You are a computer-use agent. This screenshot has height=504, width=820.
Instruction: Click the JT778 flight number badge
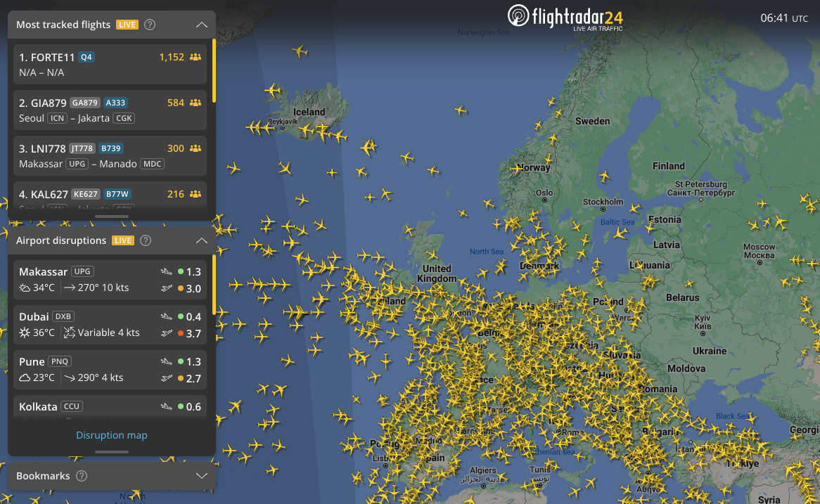[x=82, y=148]
